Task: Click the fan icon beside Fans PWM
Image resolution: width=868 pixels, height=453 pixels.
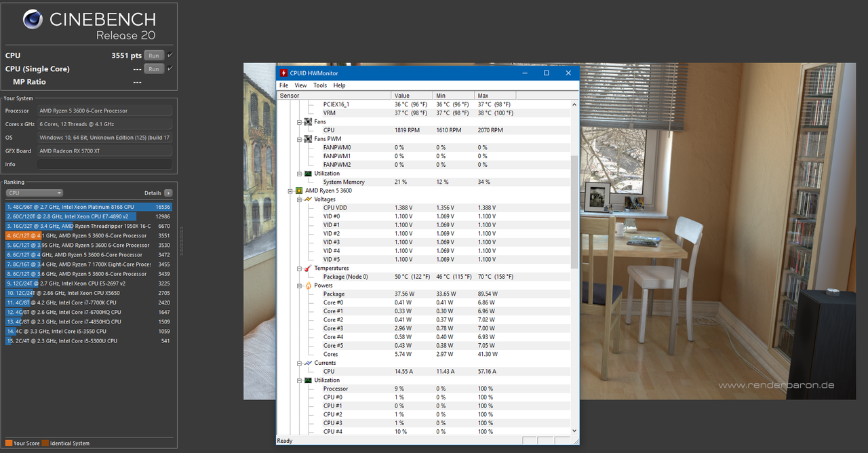Action: tap(308, 139)
